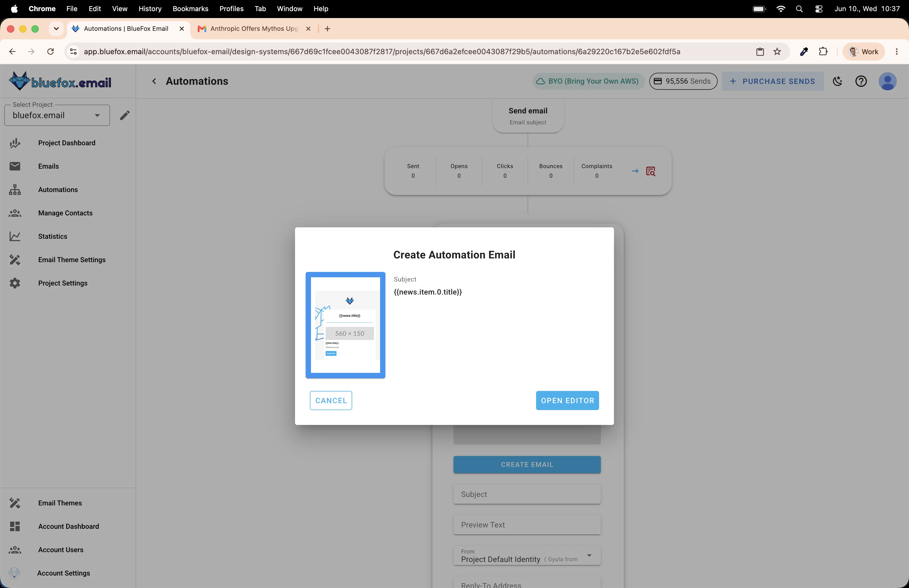Select Automations BlueFox Email tab
Image resolution: width=909 pixels, height=588 pixels.
point(126,29)
